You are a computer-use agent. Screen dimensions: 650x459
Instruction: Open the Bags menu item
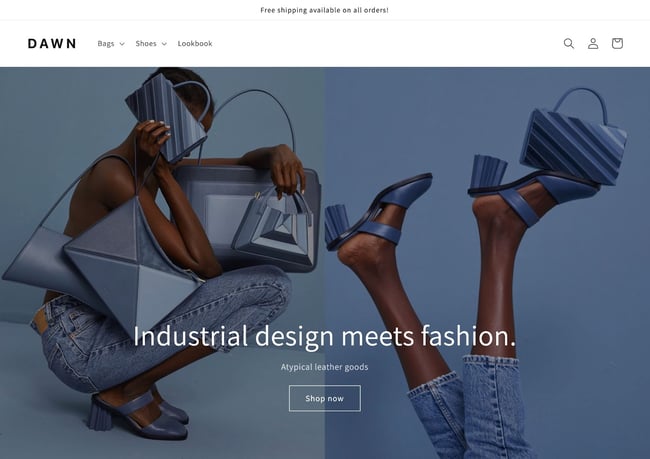106,44
